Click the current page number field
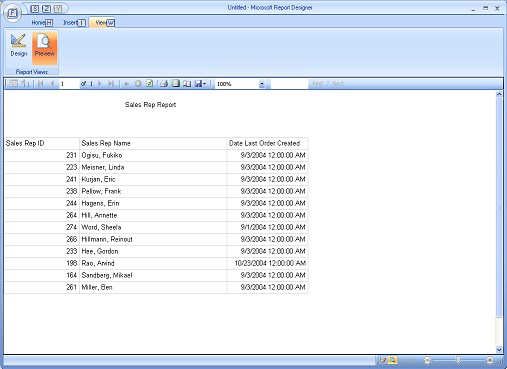This screenshot has width=507, height=369. click(x=69, y=84)
